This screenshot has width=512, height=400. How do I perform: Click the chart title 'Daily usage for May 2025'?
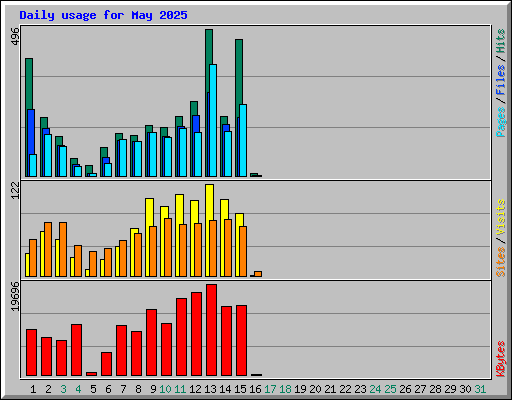point(103,15)
